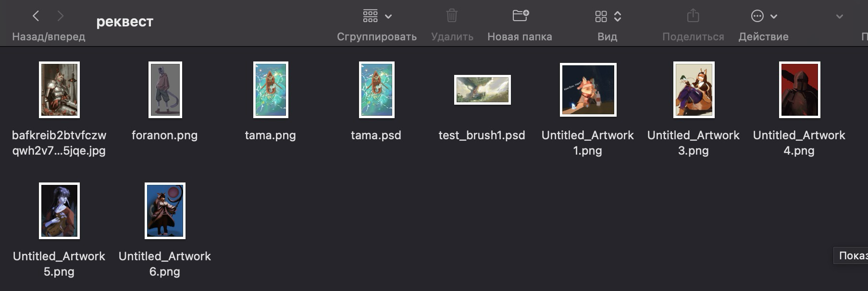This screenshot has width=868, height=291.
Task: Create a new folder with Новая папка icon
Action: point(521,15)
